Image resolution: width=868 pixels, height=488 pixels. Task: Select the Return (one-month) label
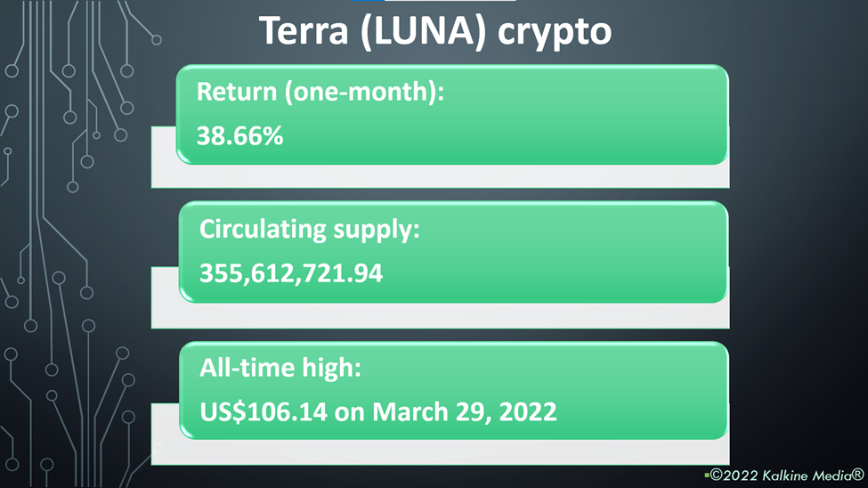point(320,92)
